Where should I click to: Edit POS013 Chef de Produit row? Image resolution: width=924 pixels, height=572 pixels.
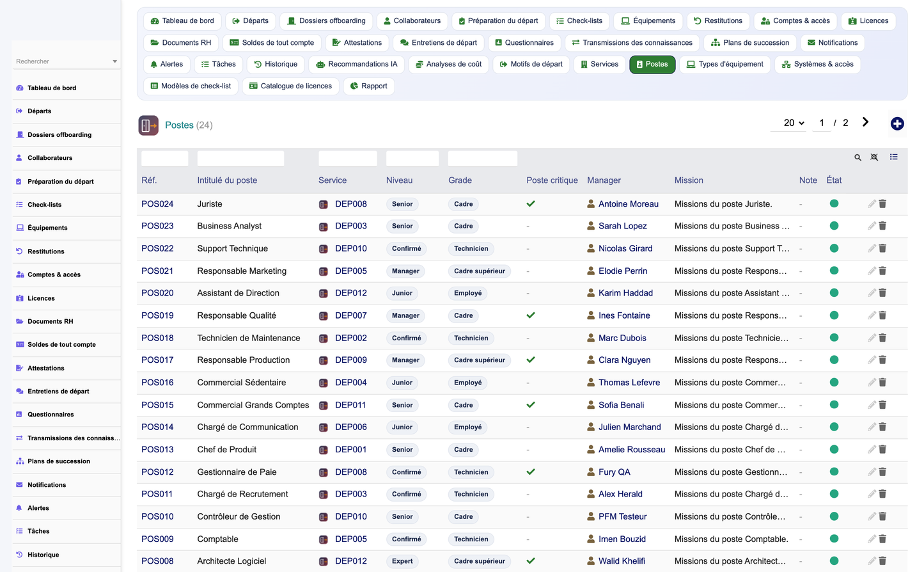(x=872, y=449)
